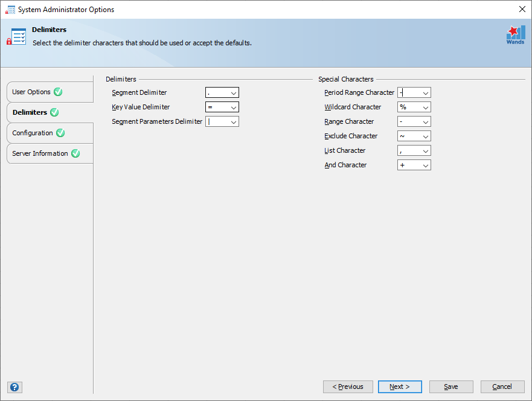Expand the List Character dropdown arrow

426,151
